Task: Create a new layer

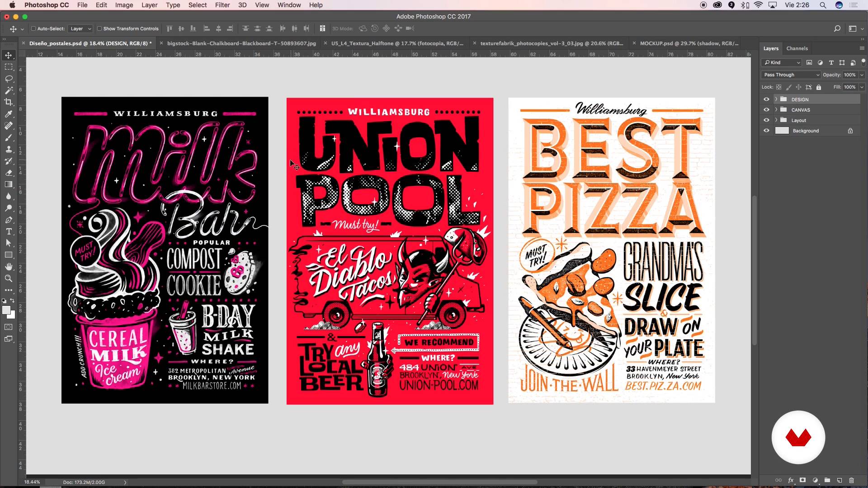Action: [839, 480]
